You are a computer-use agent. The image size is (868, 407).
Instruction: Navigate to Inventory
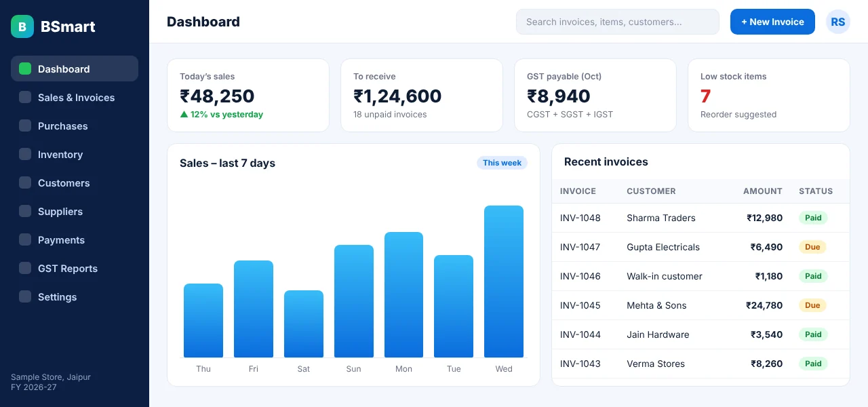(x=75, y=154)
